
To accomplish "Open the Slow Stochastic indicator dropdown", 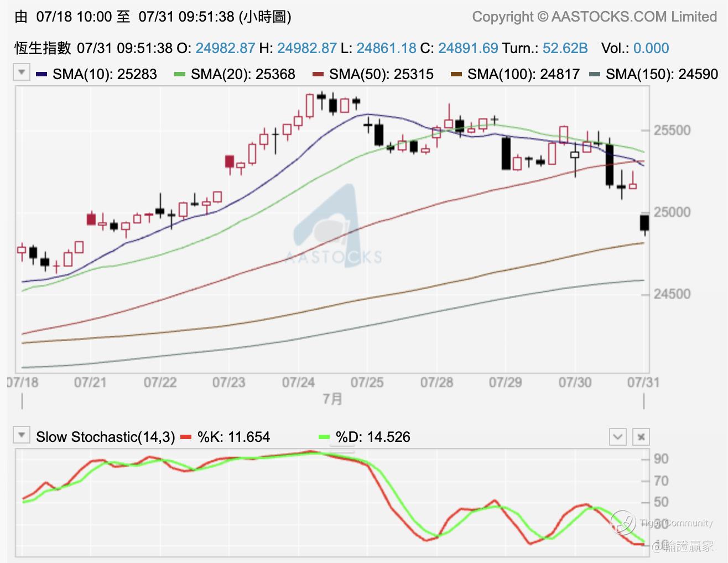I will tap(22, 435).
